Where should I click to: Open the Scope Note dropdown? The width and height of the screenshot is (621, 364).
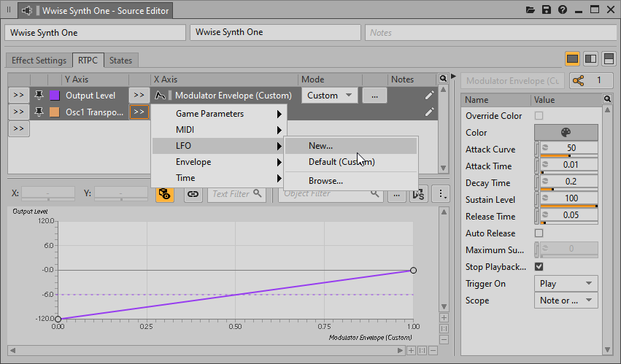[x=566, y=301]
